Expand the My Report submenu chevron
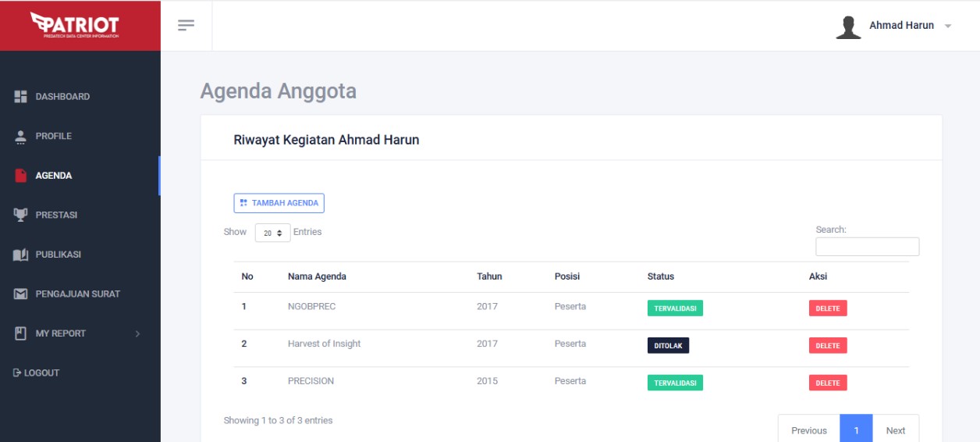The height and width of the screenshot is (442, 980). (x=138, y=334)
